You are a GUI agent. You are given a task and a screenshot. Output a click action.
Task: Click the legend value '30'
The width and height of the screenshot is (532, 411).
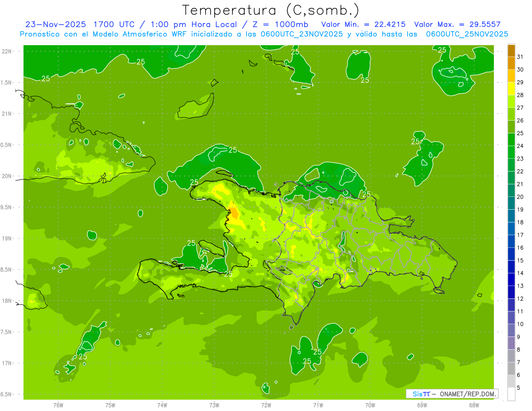click(x=520, y=70)
